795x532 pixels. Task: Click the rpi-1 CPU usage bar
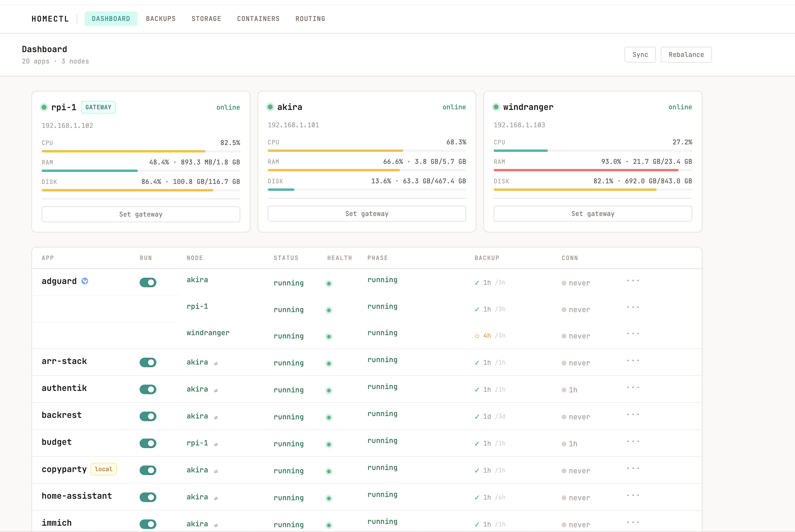[141, 151]
